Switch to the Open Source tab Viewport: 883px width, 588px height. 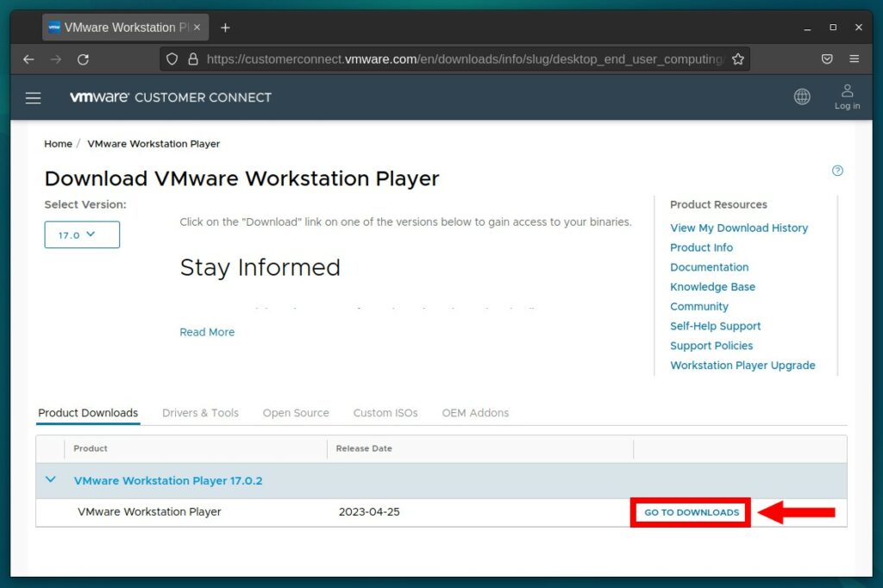pos(296,413)
